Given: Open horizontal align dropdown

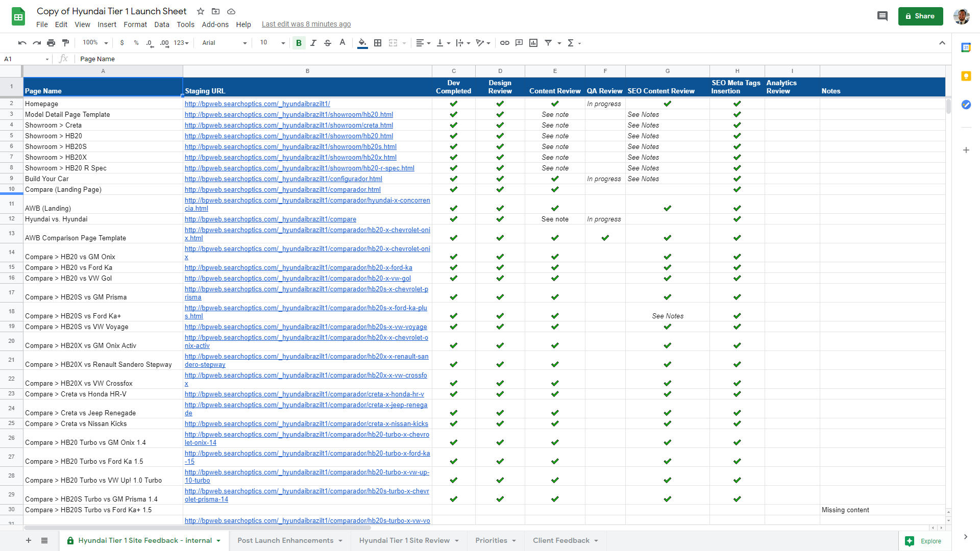Looking at the screenshot, I should coord(423,43).
